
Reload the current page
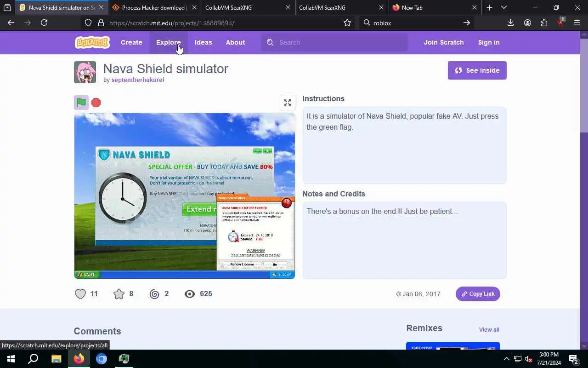coord(44,23)
